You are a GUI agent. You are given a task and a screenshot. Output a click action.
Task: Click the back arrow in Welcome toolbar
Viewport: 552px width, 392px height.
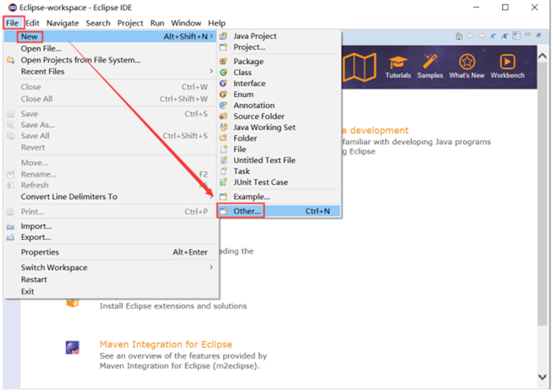[470, 35]
